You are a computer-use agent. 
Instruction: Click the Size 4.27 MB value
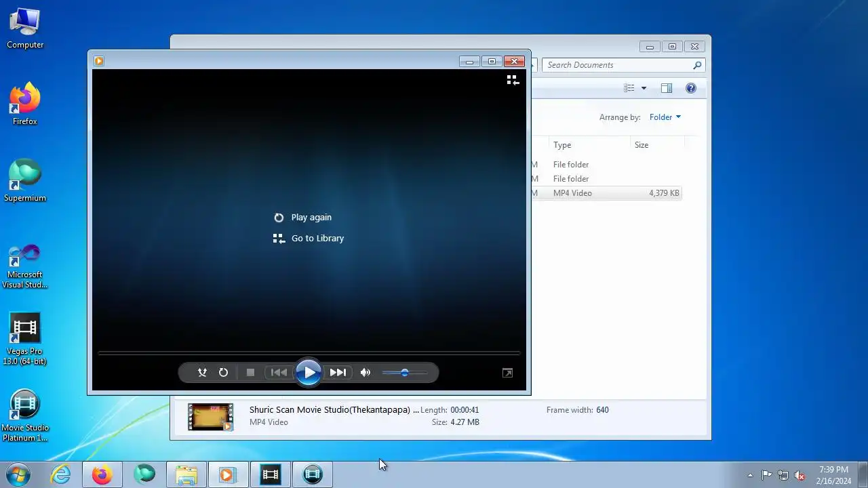point(465,422)
